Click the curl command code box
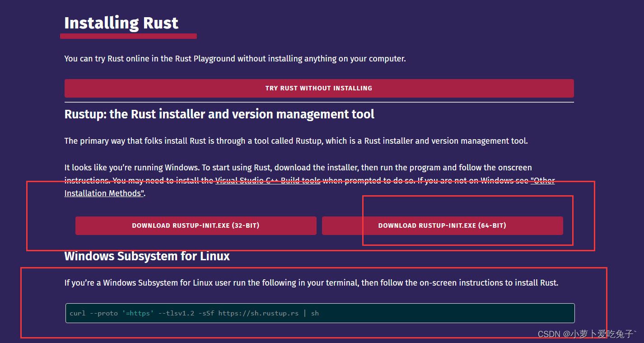 click(x=320, y=313)
